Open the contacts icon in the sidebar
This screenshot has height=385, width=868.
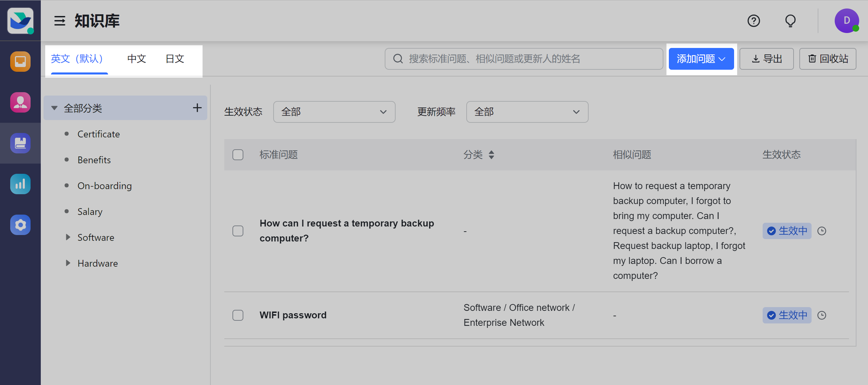point(20,102)
